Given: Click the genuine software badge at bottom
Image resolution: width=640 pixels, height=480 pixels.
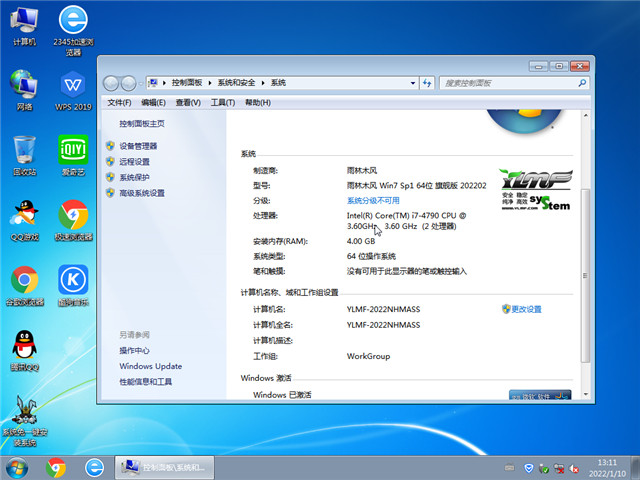Looking at the screenshot, I should pyautogui.click(x=540, y=395).
